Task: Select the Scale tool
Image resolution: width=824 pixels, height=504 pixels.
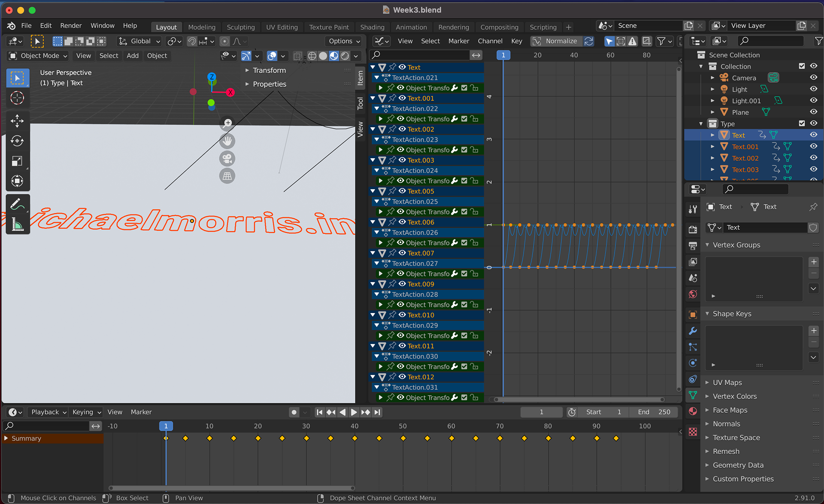Action: tap(17, 161)
